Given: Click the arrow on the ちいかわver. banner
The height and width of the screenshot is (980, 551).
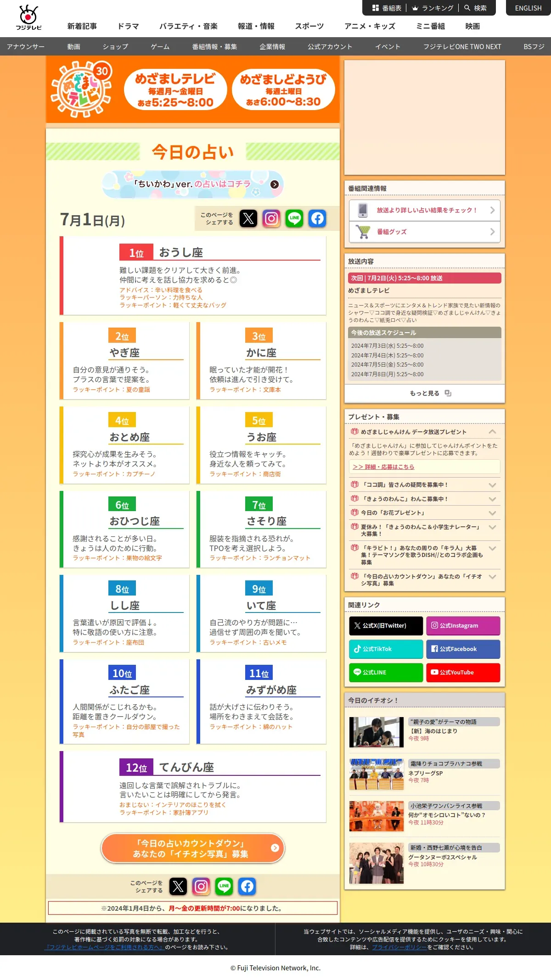Looking at the screenshot, I should point(275,184).
